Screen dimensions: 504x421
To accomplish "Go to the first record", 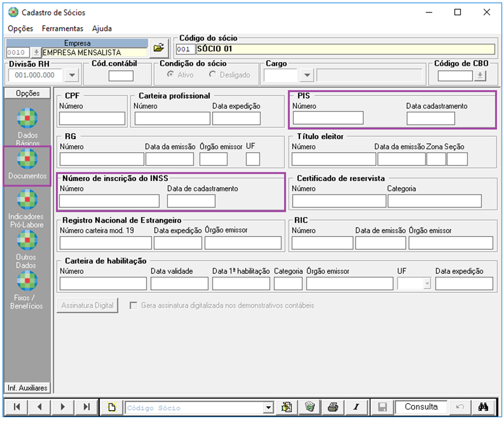I will click(x=17, y=407).
